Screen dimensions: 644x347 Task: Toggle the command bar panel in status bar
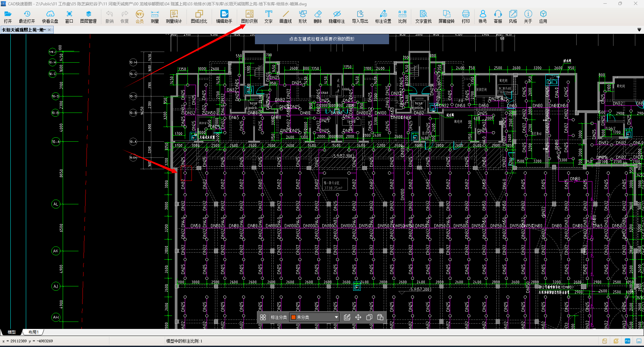pyautogui.click(x=639, y=341)
